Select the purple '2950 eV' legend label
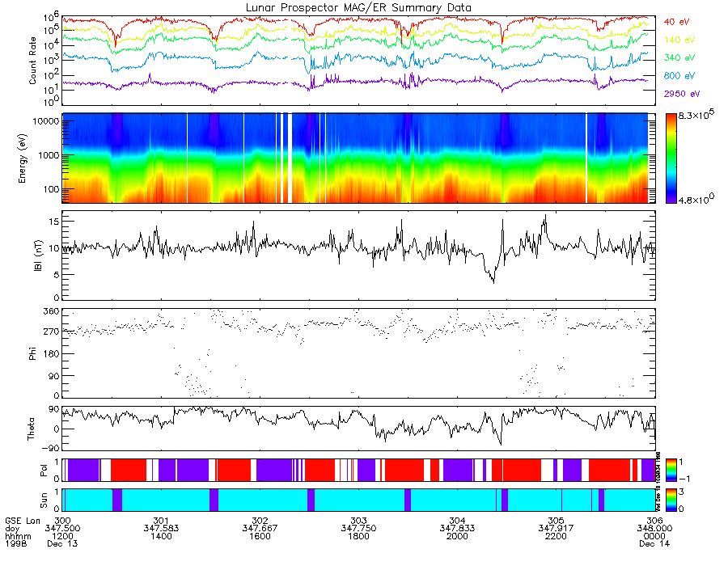728x566 pixels. pos(682,94)
